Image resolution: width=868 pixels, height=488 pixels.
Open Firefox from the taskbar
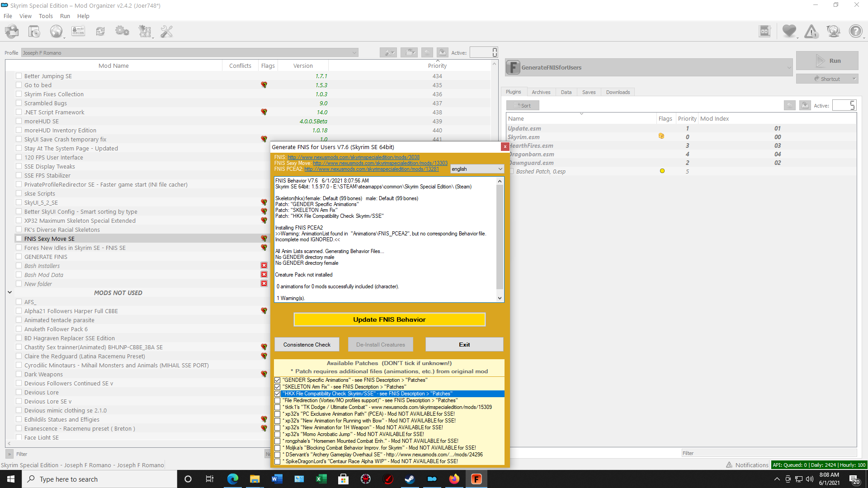pos(454,479)
